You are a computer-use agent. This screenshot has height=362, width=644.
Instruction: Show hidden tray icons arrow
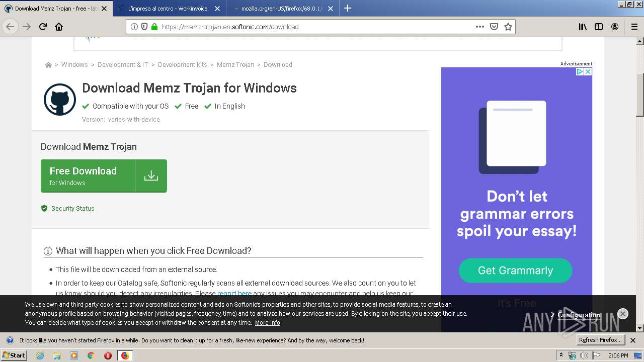click(561, 355)
